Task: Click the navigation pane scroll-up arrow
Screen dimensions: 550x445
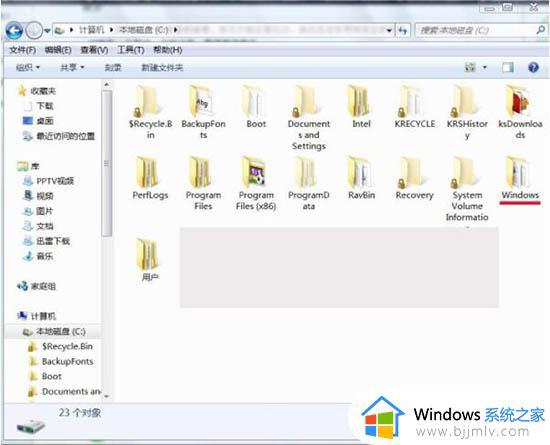Action: [107, 85]
